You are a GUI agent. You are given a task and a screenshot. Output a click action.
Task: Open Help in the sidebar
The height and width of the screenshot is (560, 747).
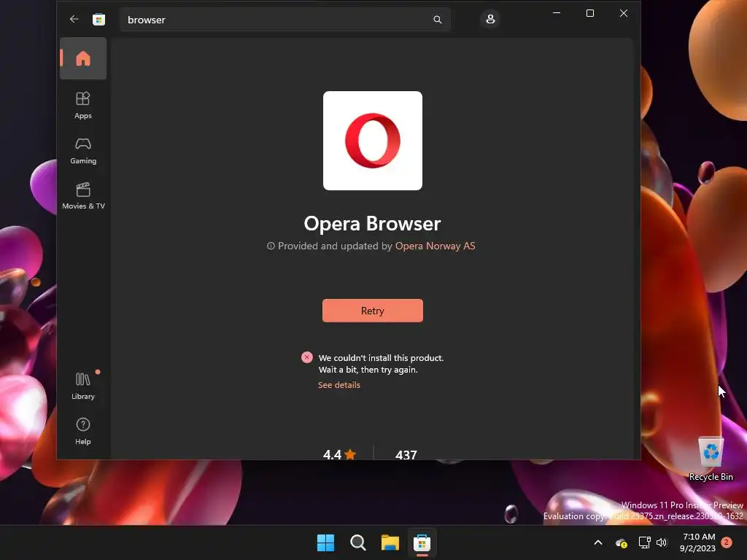point(83,431)
